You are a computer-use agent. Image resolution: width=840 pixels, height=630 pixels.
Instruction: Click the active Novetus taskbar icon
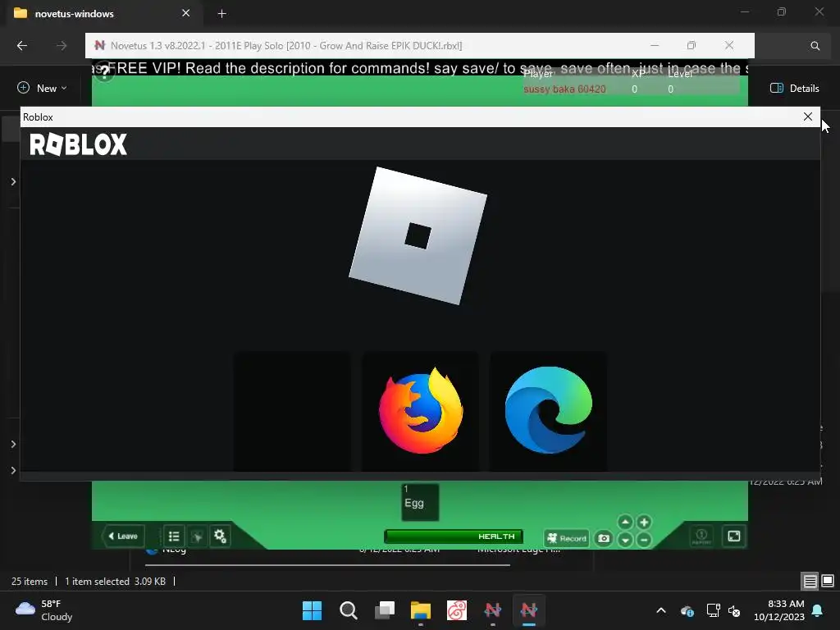tap(529, 610)
